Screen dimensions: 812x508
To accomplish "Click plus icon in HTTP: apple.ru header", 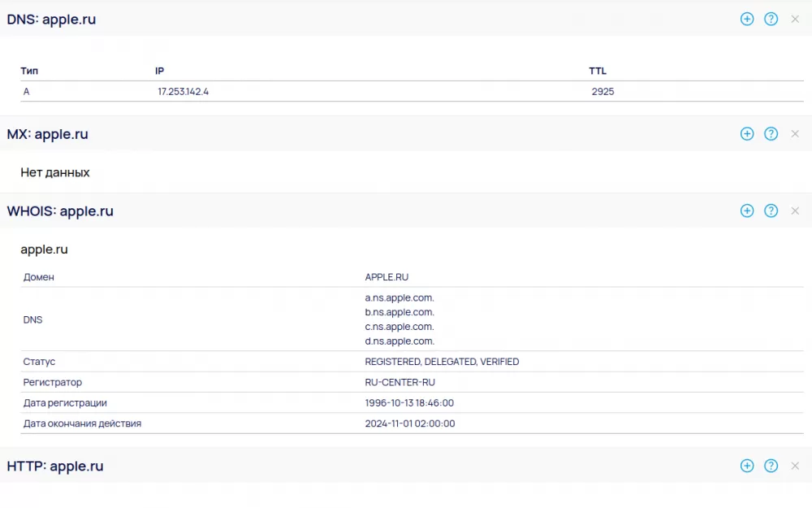I will (x=747, y=466).
